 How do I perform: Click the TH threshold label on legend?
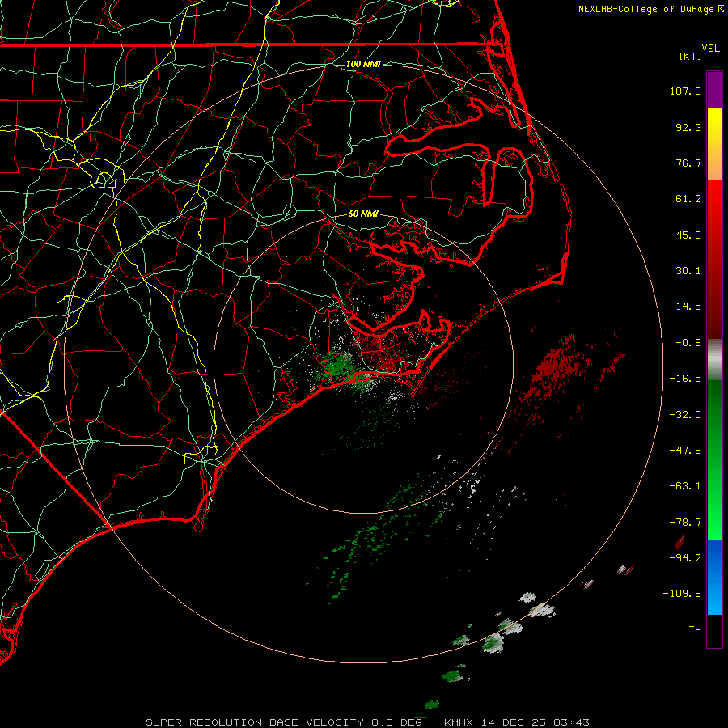tap(695, 629)
